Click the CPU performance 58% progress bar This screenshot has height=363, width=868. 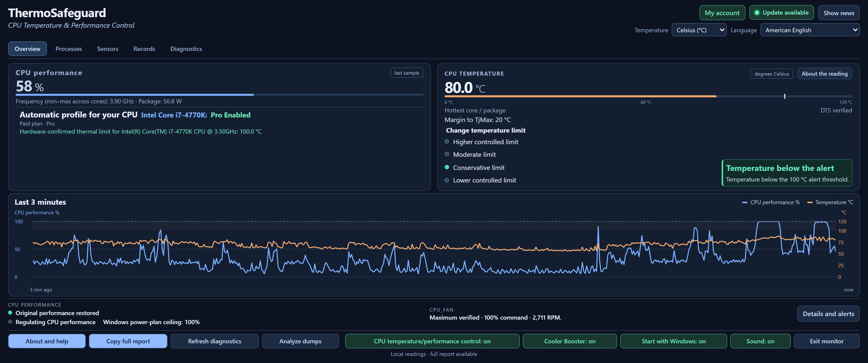219,95
